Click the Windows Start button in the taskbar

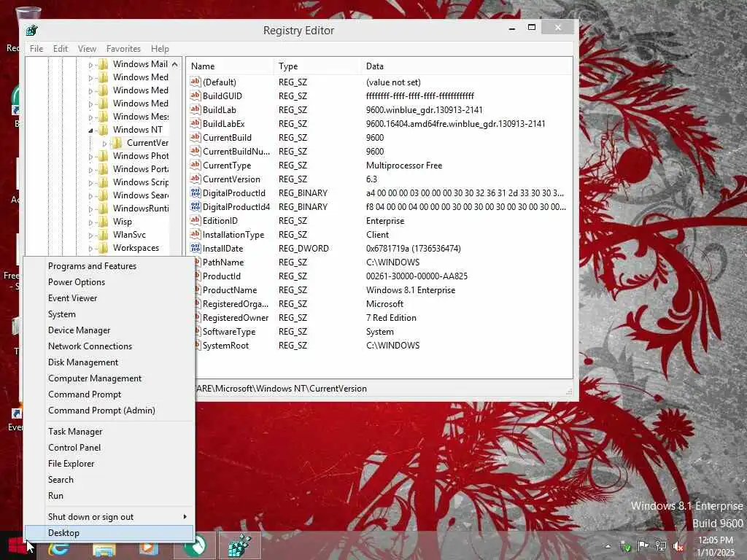[18, 546]
